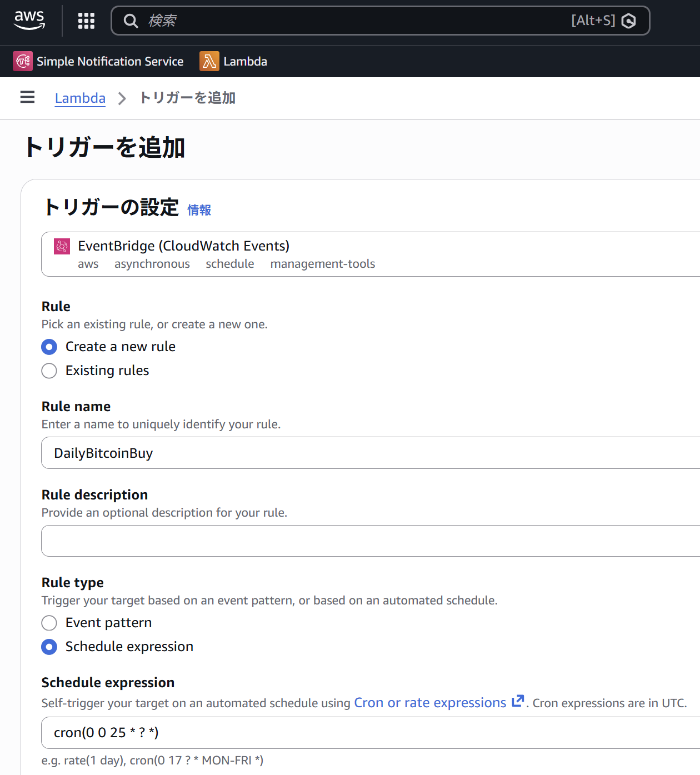Image resolution: width=700 pixels, height=775 pixels.
Task: Click the search magnifier icon
Action: click(131, 21)
